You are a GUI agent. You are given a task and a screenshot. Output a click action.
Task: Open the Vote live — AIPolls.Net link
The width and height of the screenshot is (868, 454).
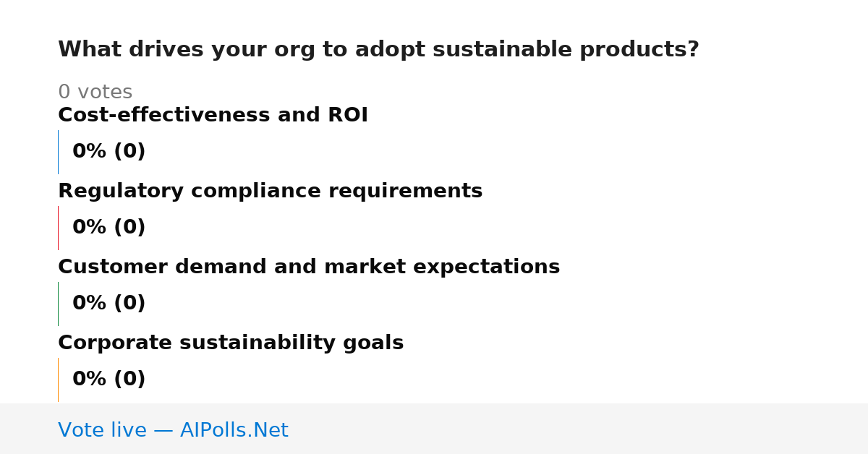tap(173, 430)
